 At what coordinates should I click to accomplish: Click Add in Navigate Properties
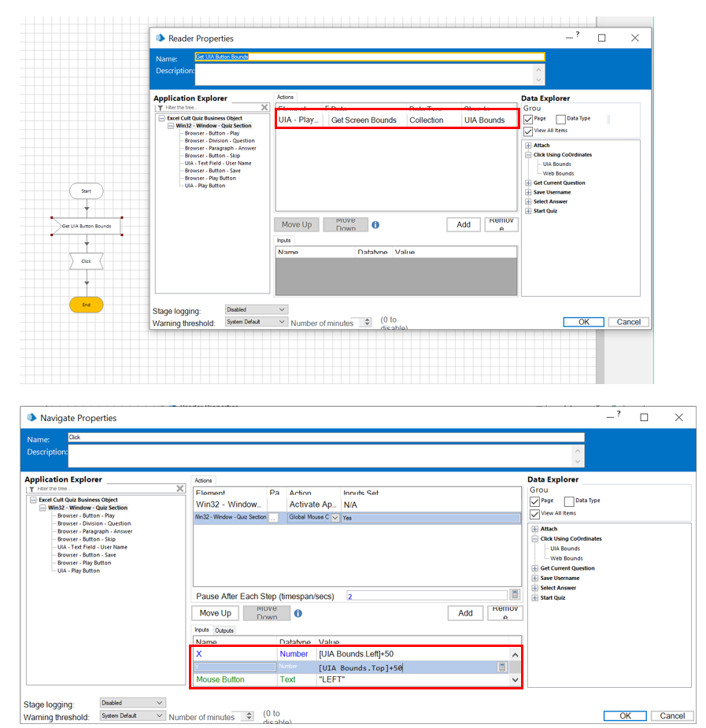click(x=465, y=613)
